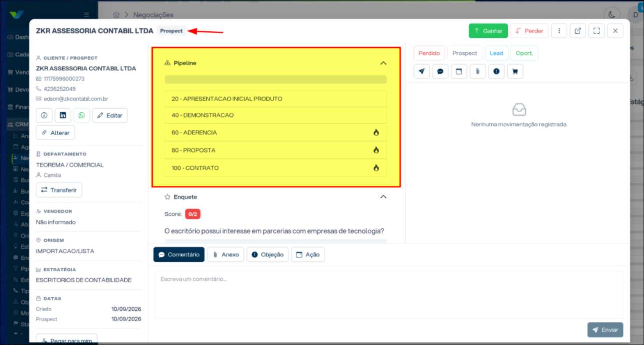Screen dimensions: 644x345
Task: Open negotiation in new window icon
Action: [x=578, y=31]
